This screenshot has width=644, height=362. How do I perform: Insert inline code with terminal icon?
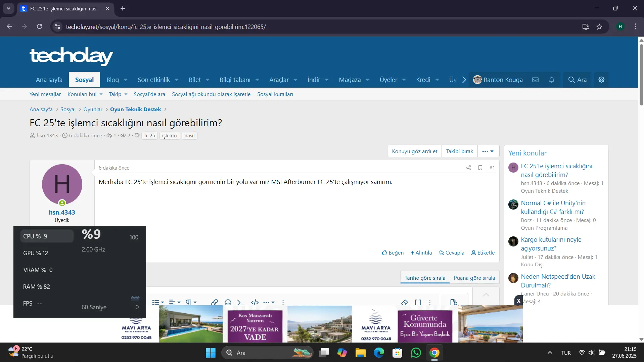point(241,302)
